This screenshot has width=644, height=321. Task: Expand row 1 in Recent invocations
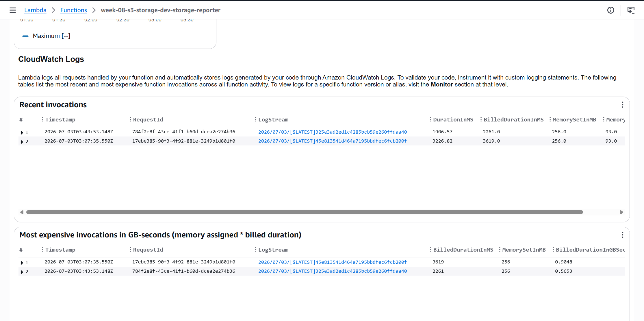pyautogui.click(x=22, y=132)
